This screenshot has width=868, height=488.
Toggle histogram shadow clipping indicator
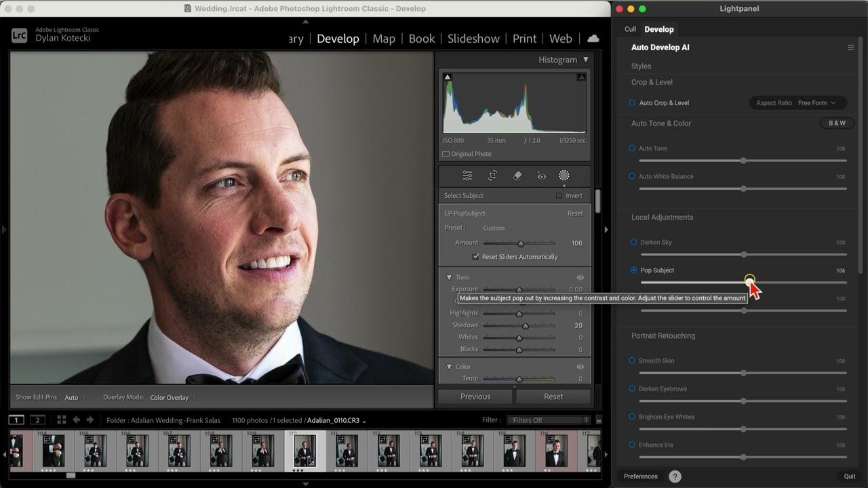[x=447, y=77]
